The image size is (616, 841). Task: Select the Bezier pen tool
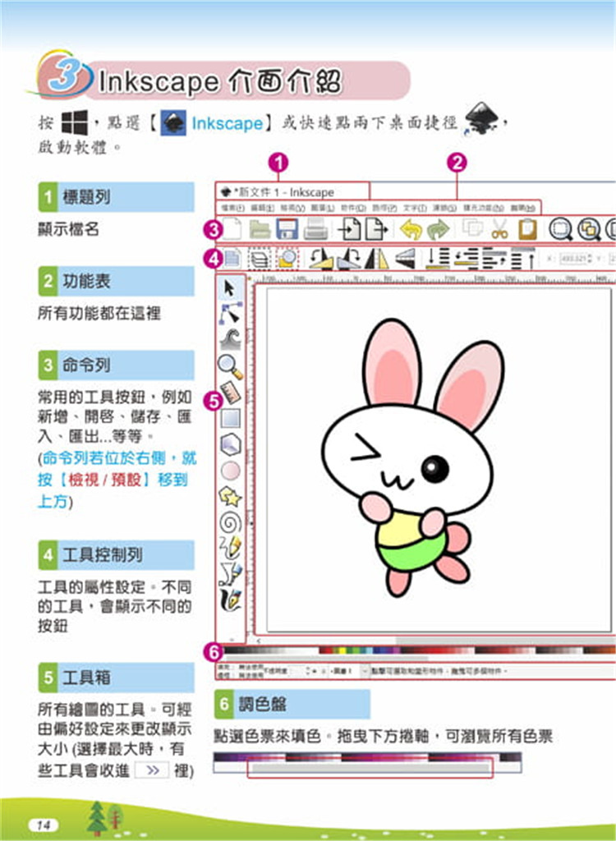point(231,574)
